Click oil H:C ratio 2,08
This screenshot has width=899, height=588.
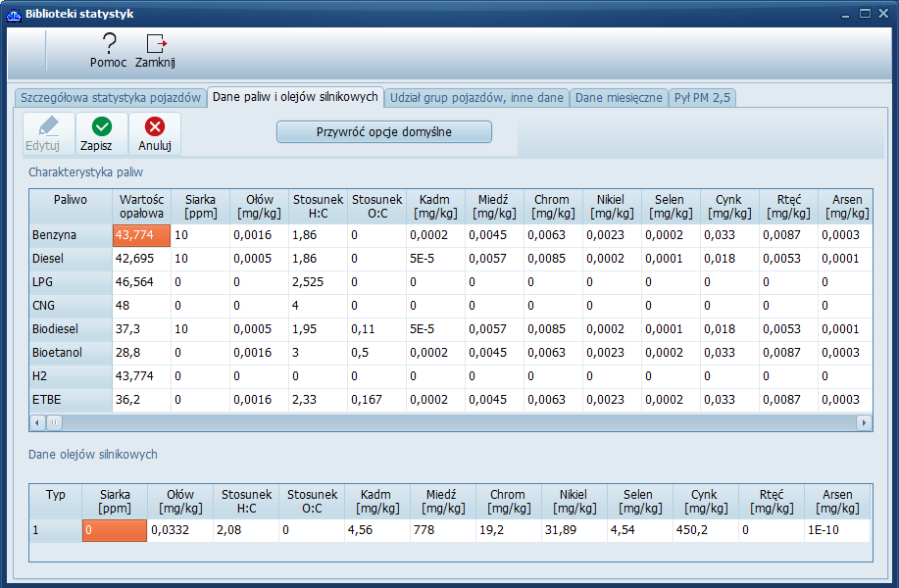tap(246, 530)
